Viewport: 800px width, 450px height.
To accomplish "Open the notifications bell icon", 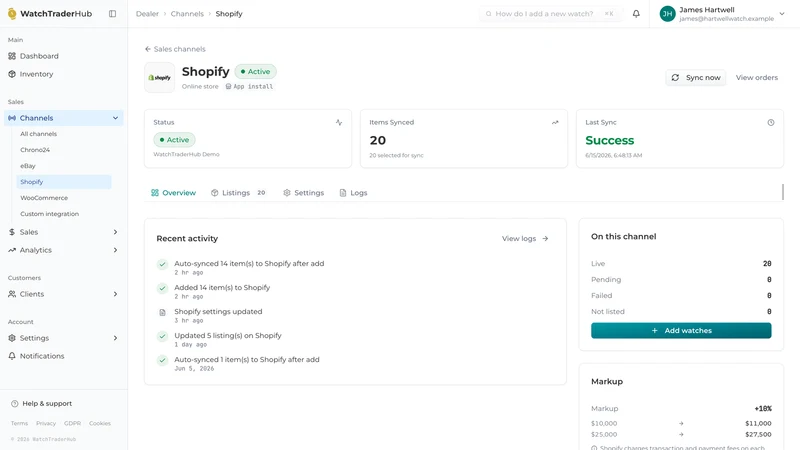I will tap(636, 14).
